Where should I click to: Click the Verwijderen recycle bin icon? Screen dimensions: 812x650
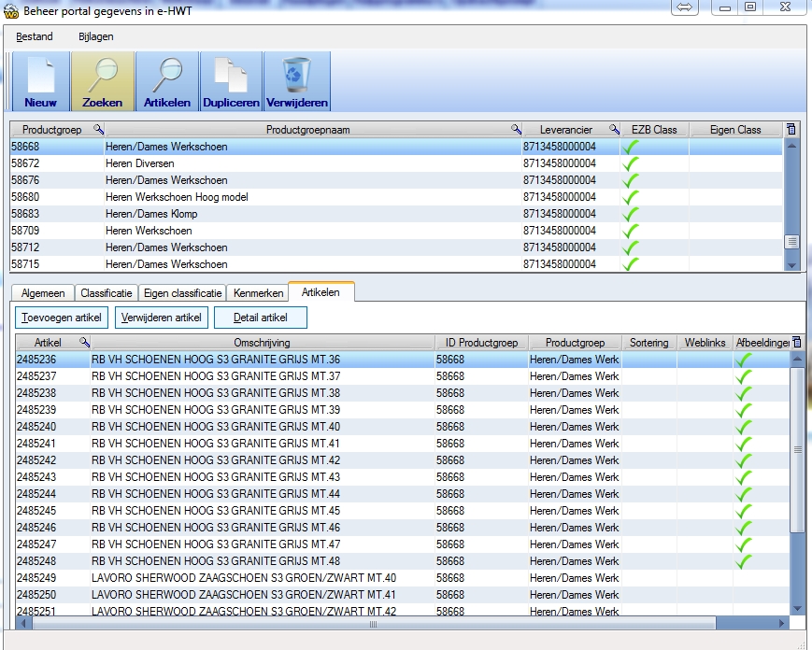tap(297, 81)
